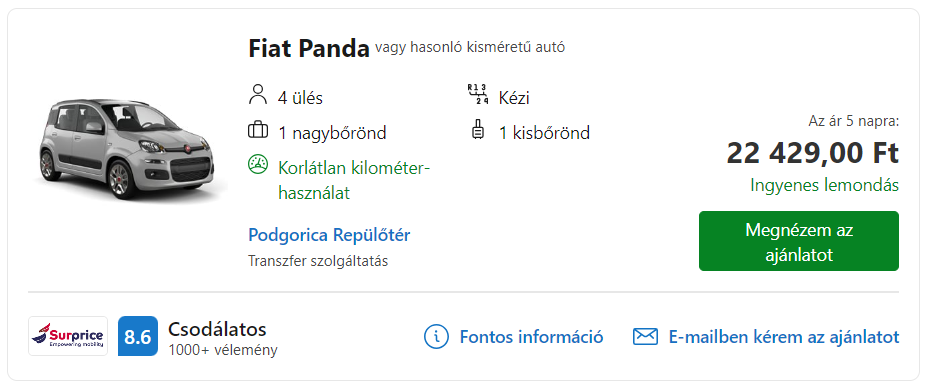
Task: Click the Ingyenes lemondás text
Action: [x=824, y=185]
